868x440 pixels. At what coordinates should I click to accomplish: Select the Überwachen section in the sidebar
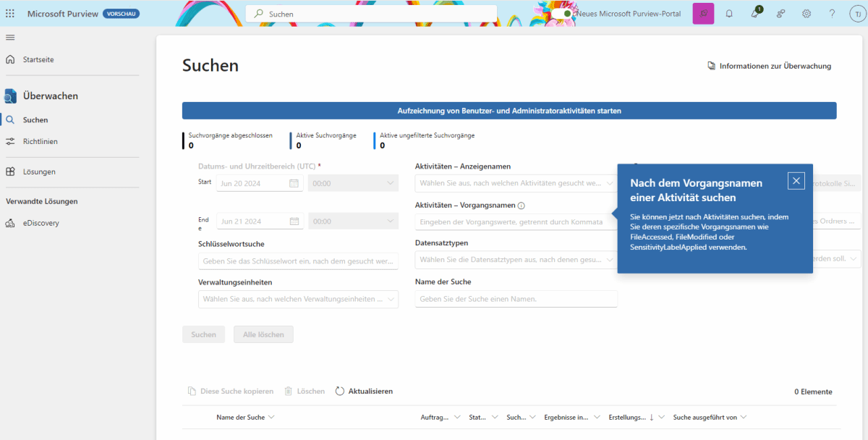pyautogui.click(x=45, y=95)
